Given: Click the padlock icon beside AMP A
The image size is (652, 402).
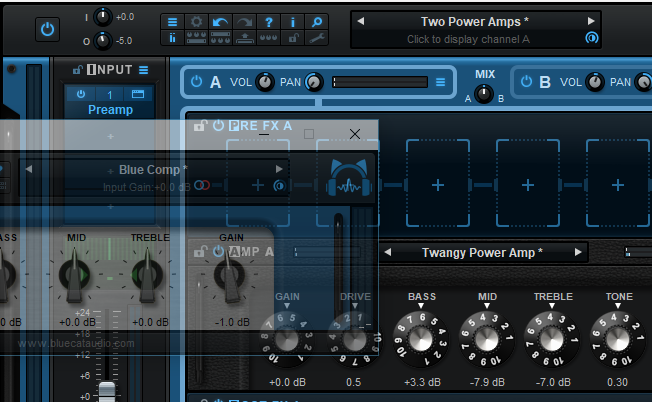Looking at the screenshot, I should coord(201,252).
